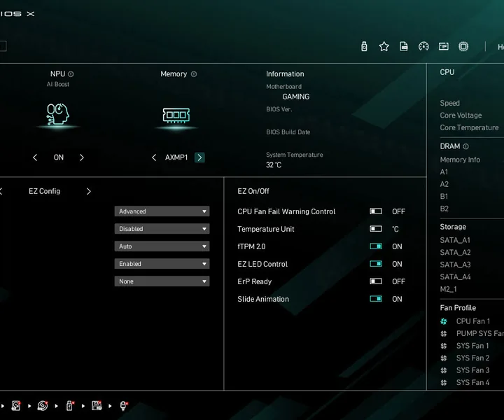
Task: Open the Disabled dropdown
Action: (x=162, y=229)
